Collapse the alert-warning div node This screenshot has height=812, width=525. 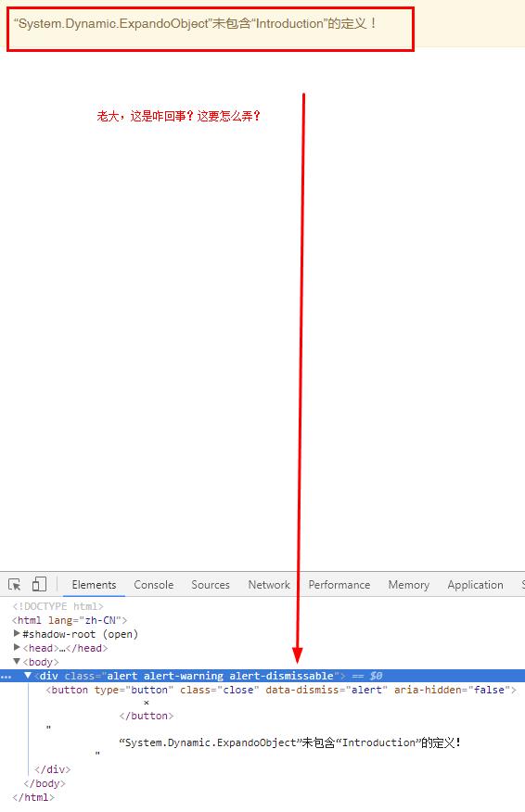coord(28,676)
